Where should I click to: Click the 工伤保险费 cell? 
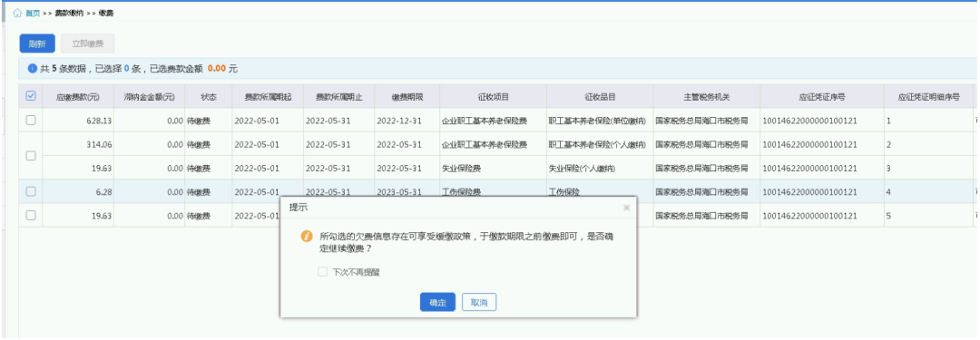click(493, 192)
